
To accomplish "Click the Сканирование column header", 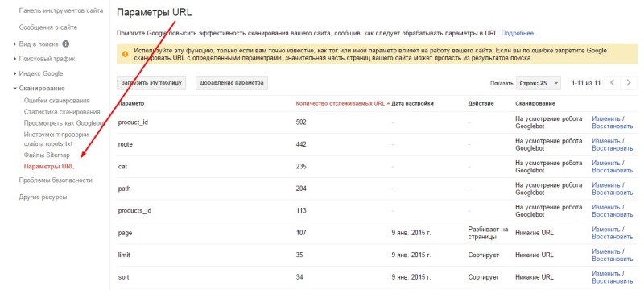I will tap(535, 103).
